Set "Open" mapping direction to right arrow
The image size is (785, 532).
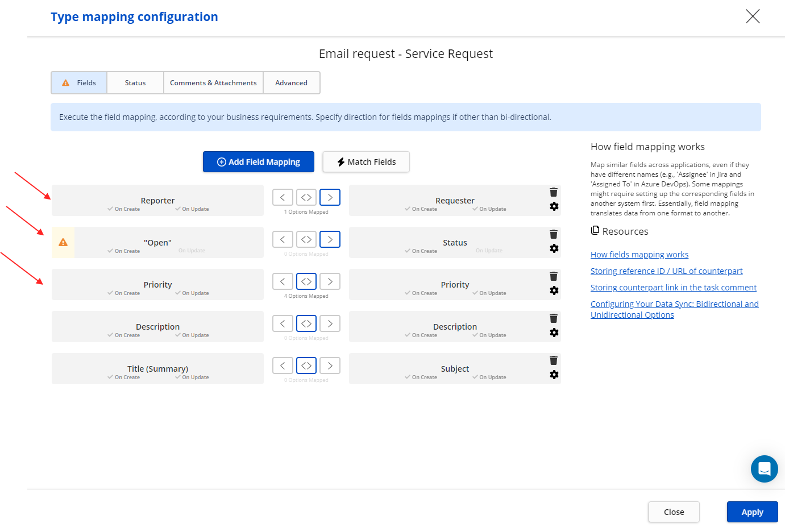point(330,239)
